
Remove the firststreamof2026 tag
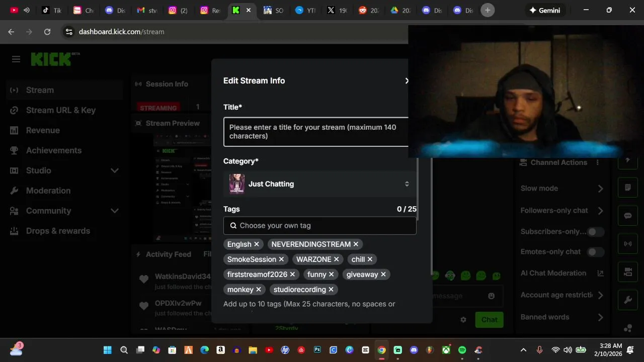(x=292, y=275)
